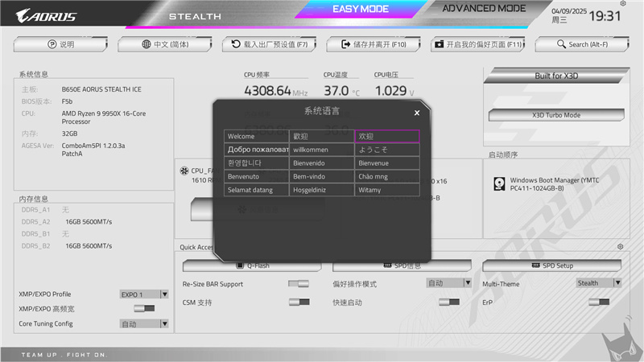The height and width of the screenshot is (362, 644).
Task: Select Italian Benvenuto option
Action: (257, 176)
